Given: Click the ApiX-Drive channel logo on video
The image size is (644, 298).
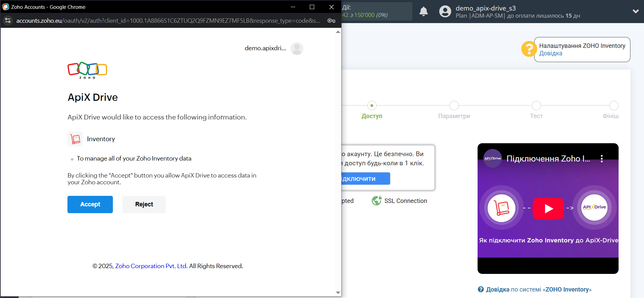Looking at the screenshot, I should (492, 159).
